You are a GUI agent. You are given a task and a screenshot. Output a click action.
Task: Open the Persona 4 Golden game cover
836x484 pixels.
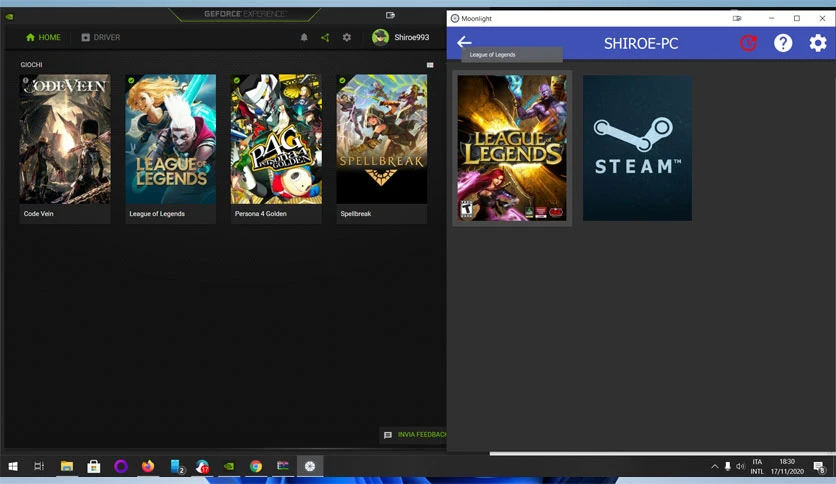(x=276, y=139)
